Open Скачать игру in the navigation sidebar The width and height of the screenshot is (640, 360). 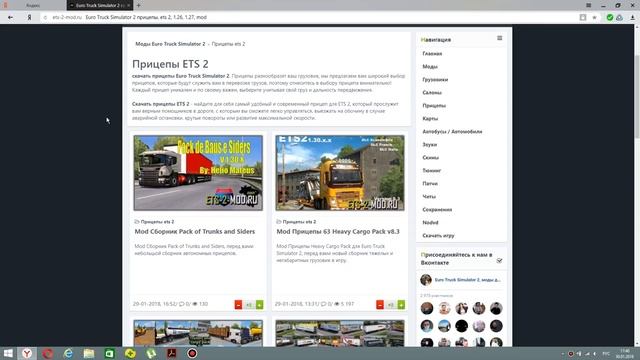point(438,236)
